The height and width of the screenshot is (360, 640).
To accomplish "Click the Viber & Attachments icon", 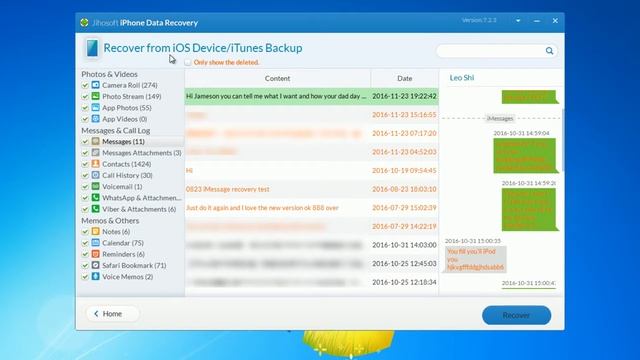I will [96, 209].
